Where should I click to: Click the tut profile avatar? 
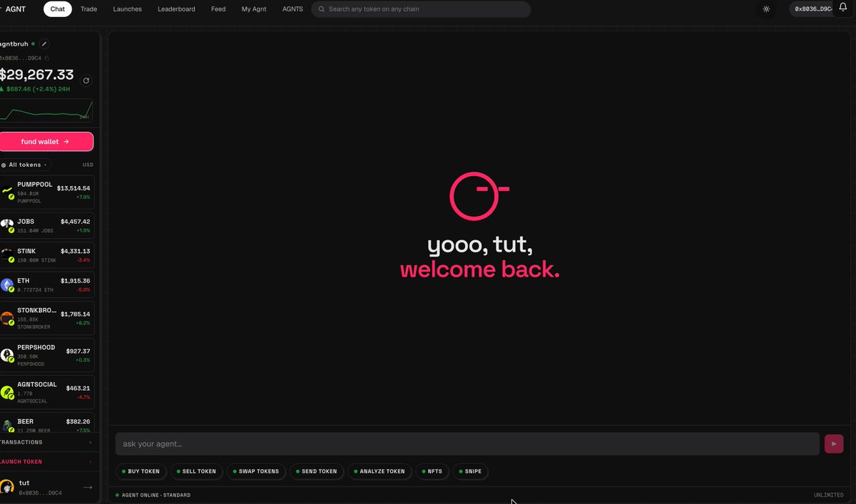coord(8,487)
